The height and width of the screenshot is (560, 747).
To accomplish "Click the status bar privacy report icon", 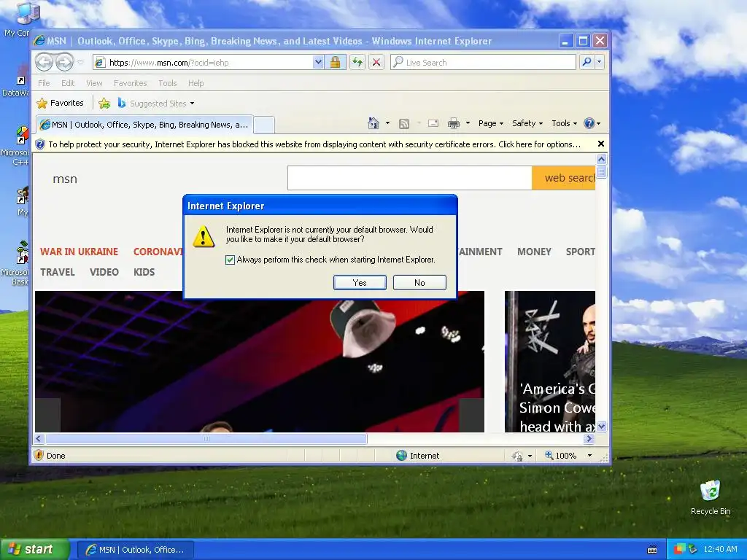I will click(x=517, y=456).
